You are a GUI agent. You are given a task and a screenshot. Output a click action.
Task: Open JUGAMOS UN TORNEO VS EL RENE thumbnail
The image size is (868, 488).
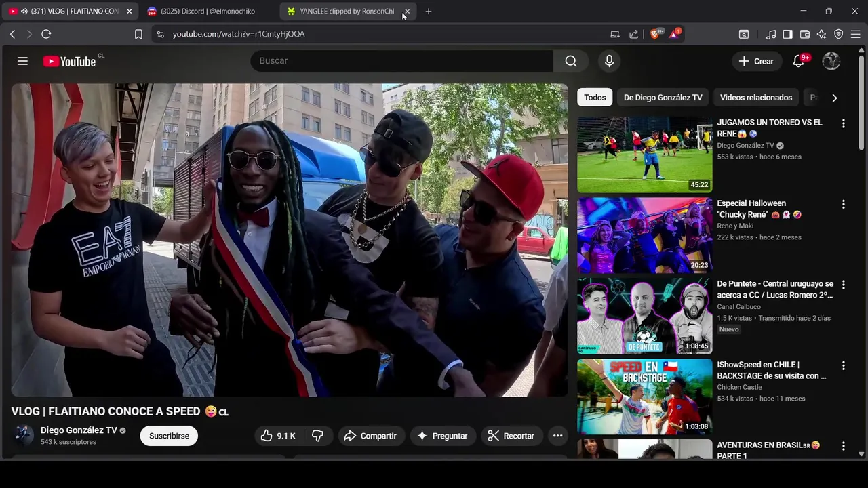[644, 155]
